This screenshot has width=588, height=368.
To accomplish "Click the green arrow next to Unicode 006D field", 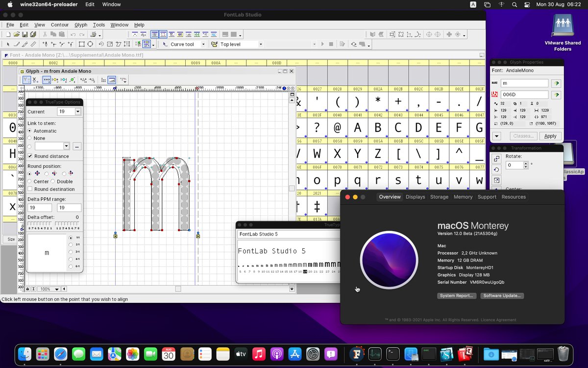I will coord(556,95).
